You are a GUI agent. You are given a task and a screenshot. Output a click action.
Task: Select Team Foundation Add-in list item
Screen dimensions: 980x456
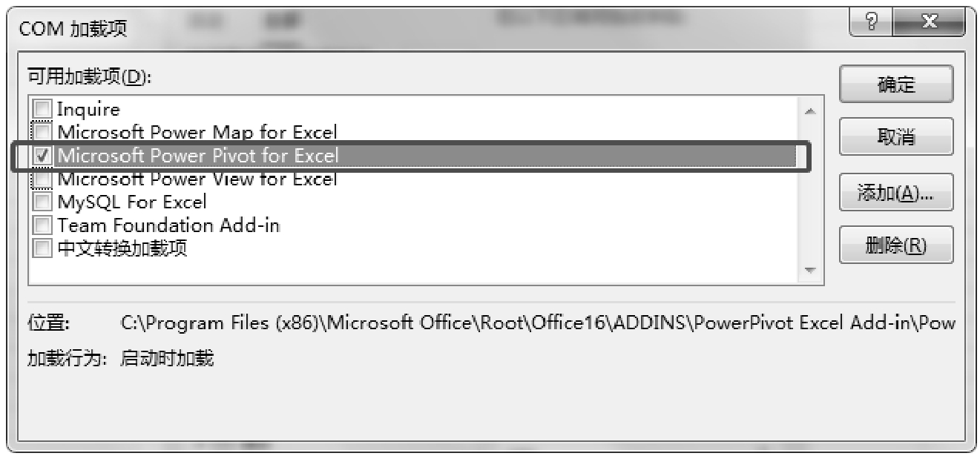(168, 225)
